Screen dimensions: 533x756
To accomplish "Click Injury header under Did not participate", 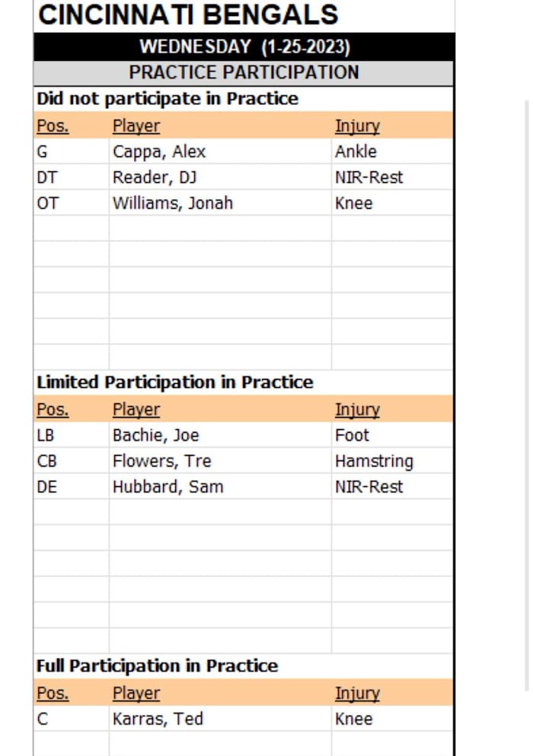I will coord(357,126).
